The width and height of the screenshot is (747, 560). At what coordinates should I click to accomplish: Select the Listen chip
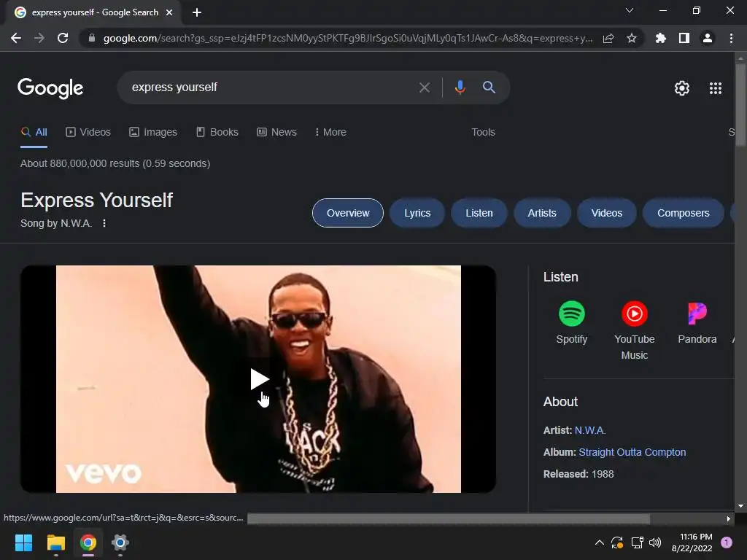tap(479, 213)
